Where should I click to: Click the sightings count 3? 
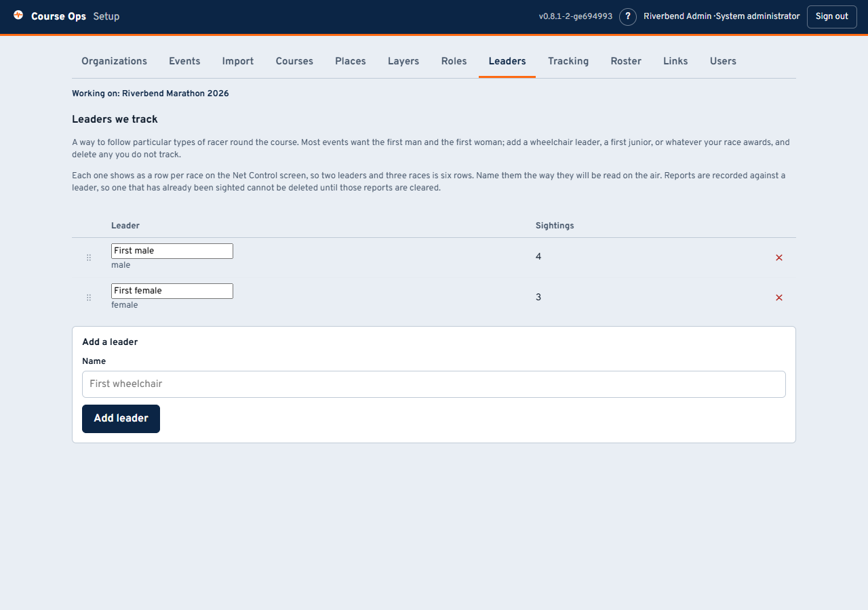538,297
